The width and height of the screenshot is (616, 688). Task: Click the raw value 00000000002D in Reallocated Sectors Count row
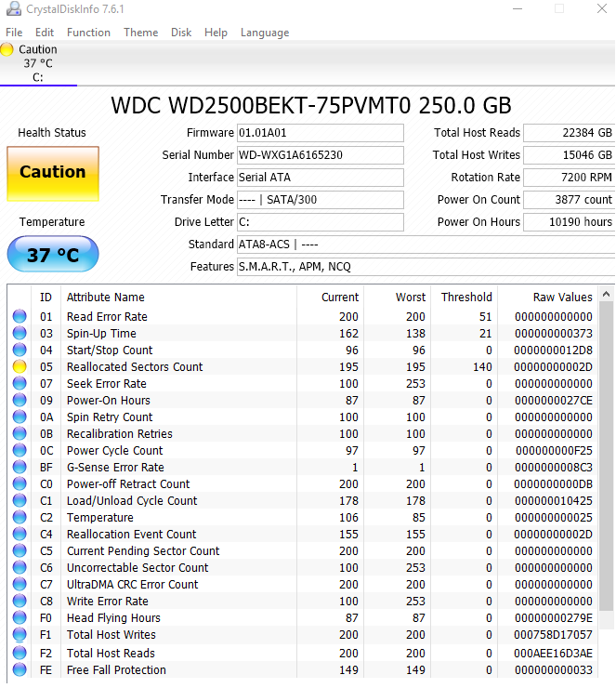point(554,367)
